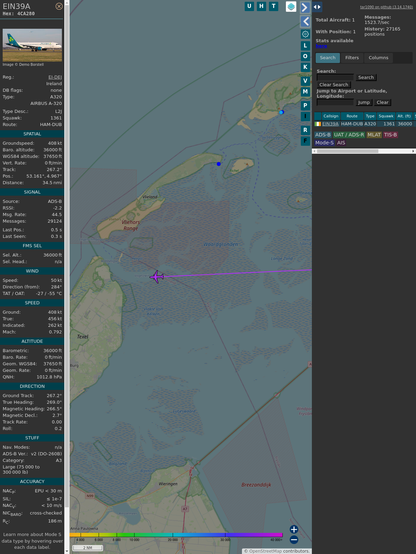Click the crosshair follow-aircraft icon

pos(305,34)
